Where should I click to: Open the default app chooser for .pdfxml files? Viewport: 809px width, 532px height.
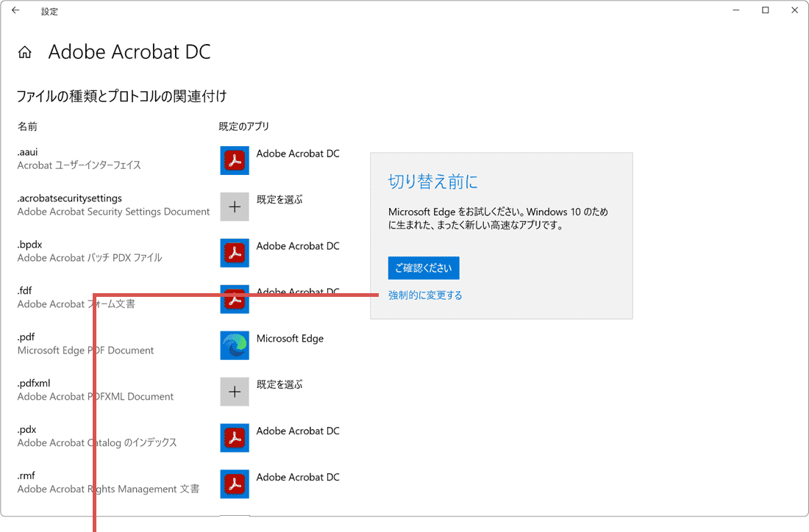point(234,392)
